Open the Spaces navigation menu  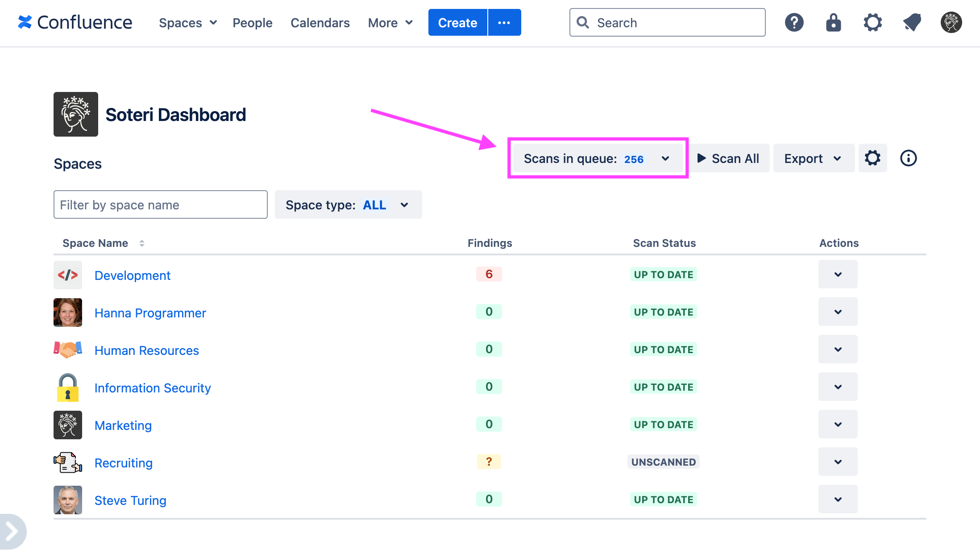coord(187,22)
